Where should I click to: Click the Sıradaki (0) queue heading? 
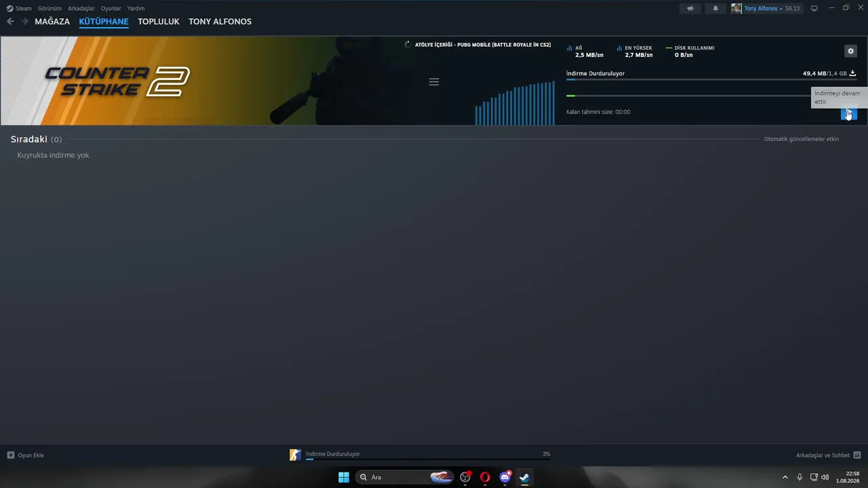36,139
